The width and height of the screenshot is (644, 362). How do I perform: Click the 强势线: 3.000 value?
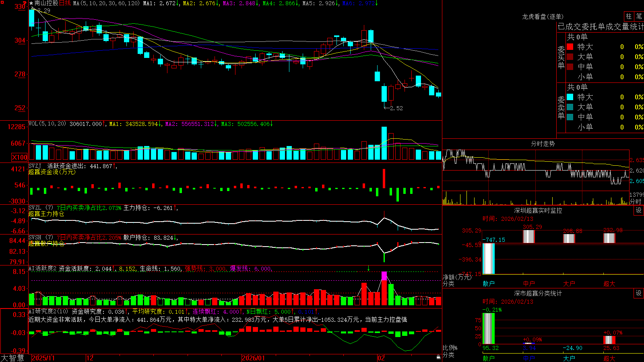point(205,268)
